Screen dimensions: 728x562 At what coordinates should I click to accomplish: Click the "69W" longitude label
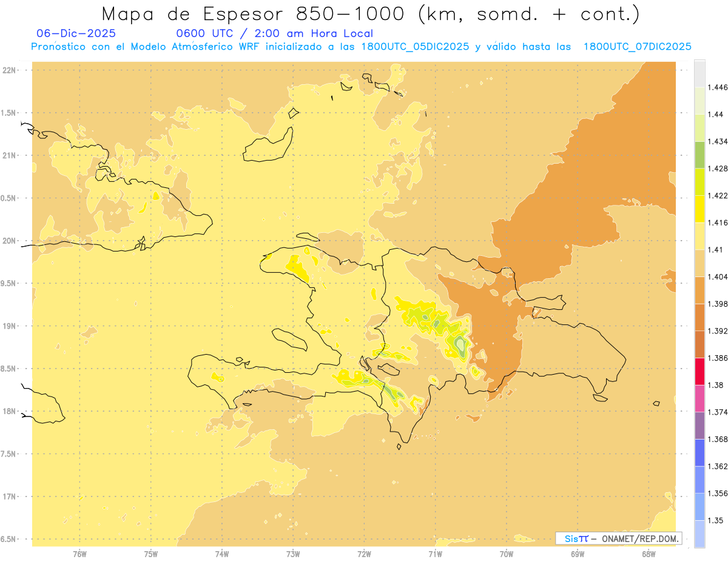point(578,554)
